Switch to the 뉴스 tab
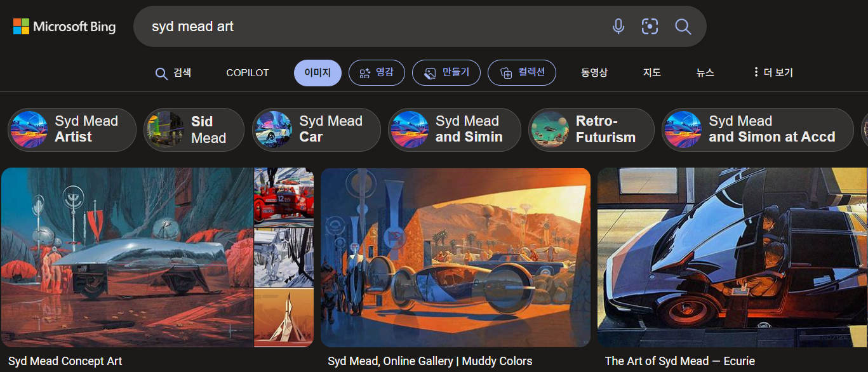The width and height of the screenshot is (868, 372). click(x=705, y=73)
